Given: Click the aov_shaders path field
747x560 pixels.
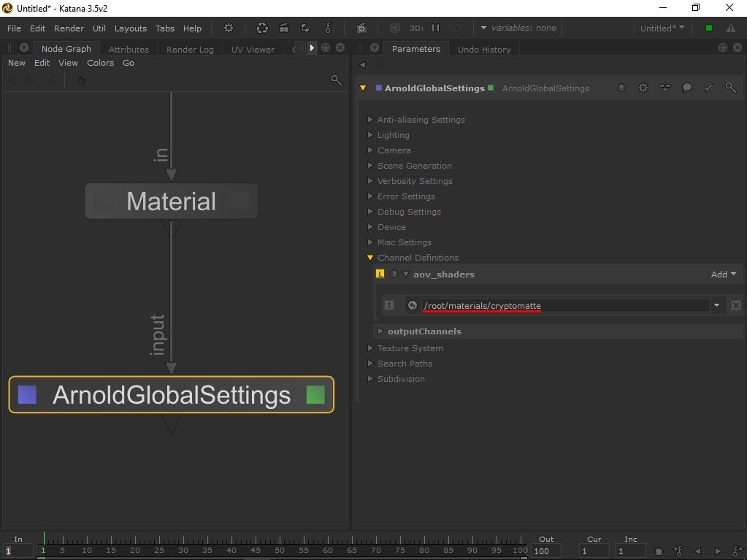Looking at the screenshot, I should click(x=565, y=305).
